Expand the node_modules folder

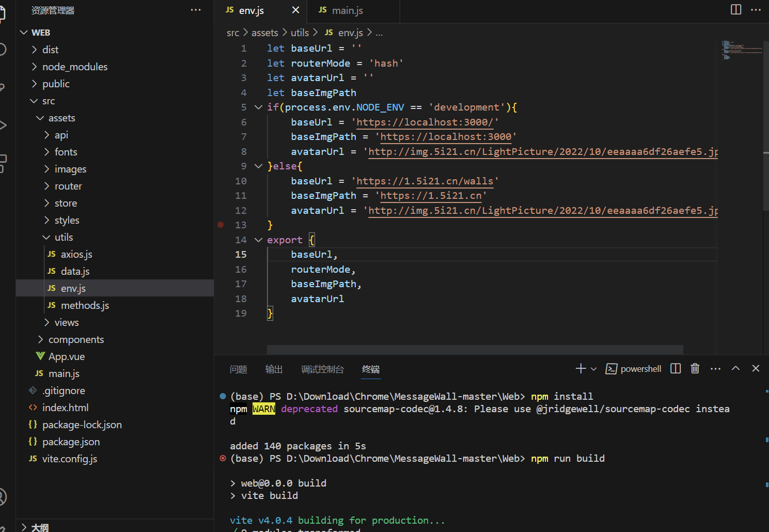[x=34, y=67]
